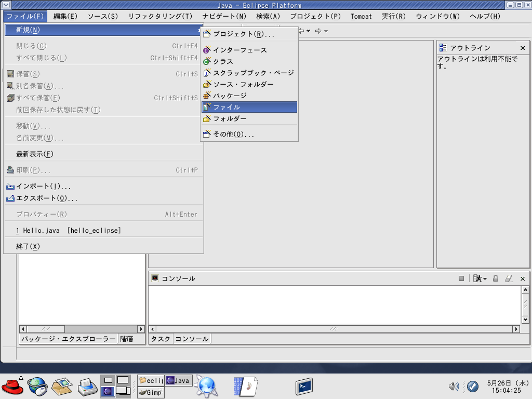Select the コンソール tab at the bottom
The image size is (532, 399).
coord(192,339)
